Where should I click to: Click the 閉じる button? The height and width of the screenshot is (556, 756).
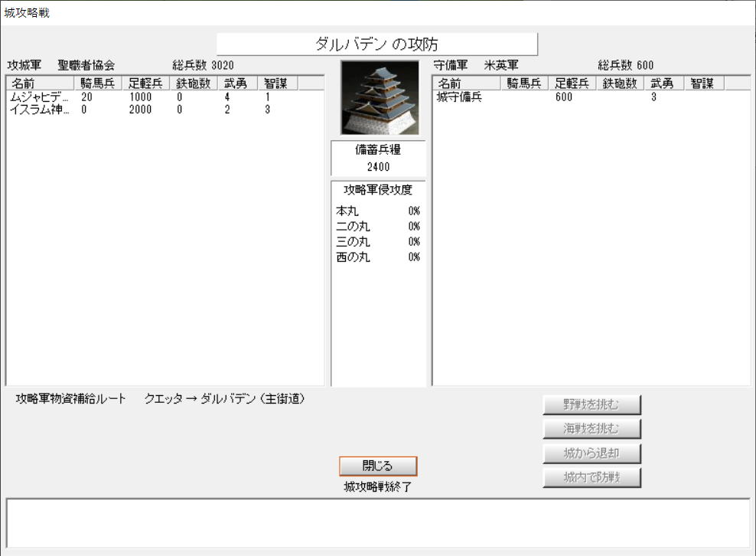tap(378, 466)
